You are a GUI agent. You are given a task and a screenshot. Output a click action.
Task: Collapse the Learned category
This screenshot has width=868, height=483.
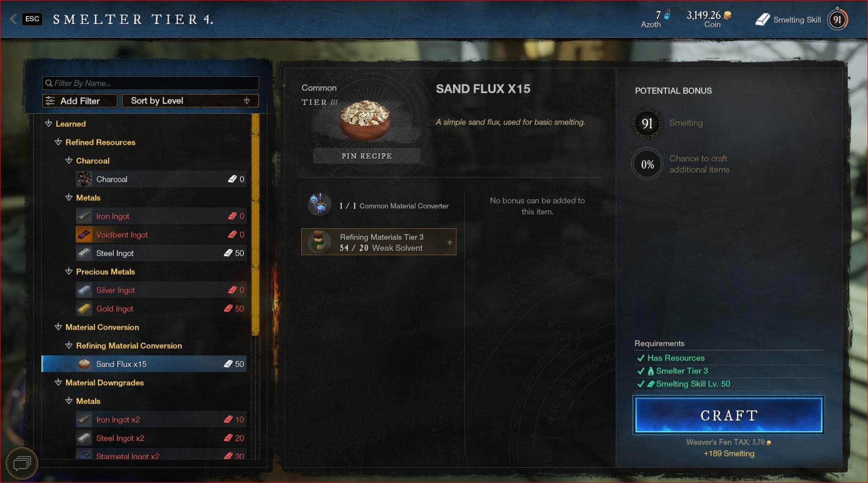[x=49, y=123]
